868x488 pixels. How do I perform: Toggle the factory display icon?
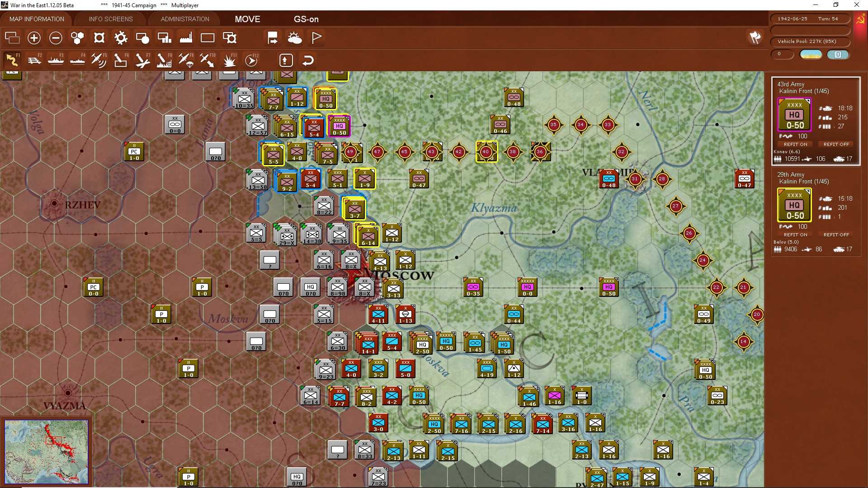[x=186, y=38]
